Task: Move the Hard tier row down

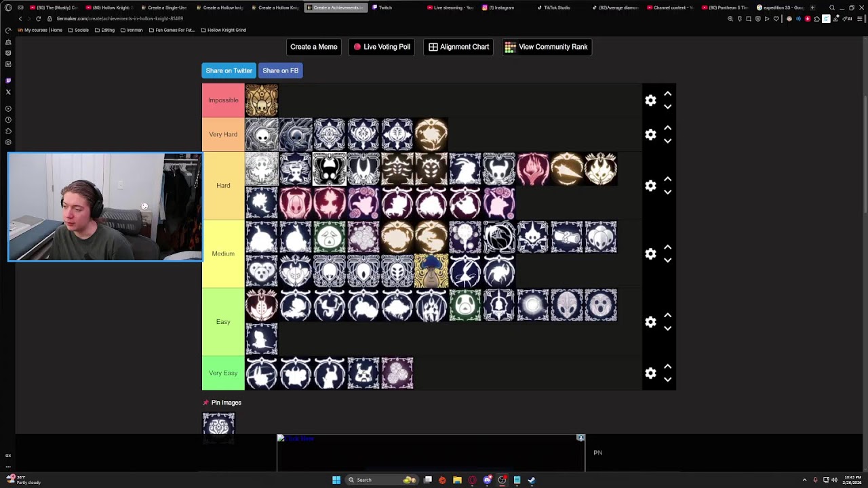Action: point(667,192)
